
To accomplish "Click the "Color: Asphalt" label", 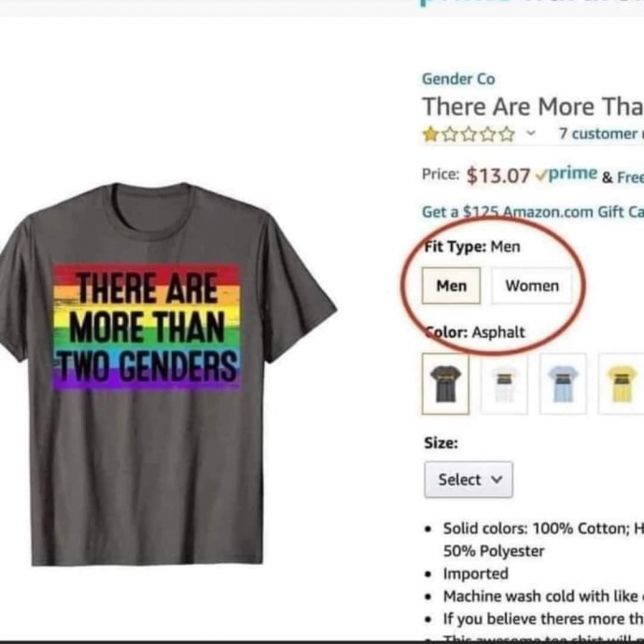I will pos(474,332).
